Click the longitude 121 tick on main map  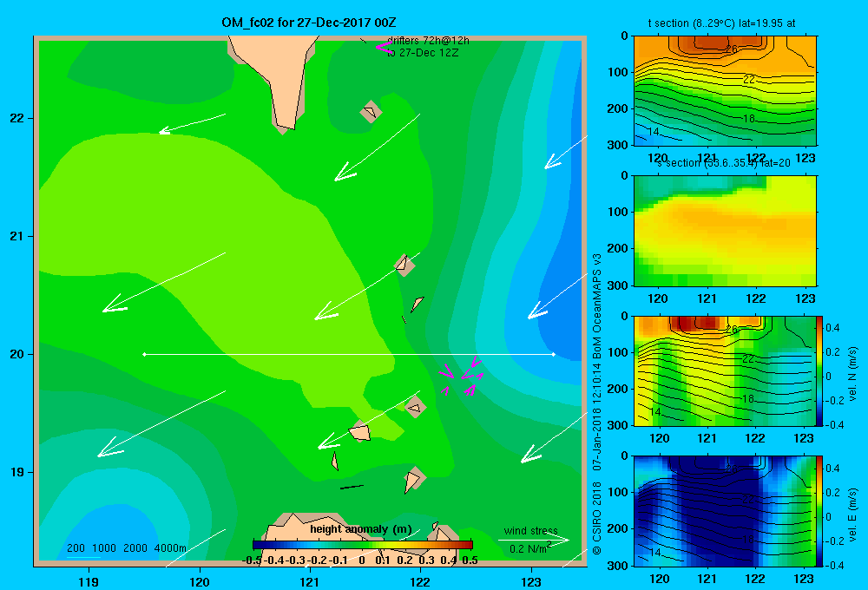310,581
